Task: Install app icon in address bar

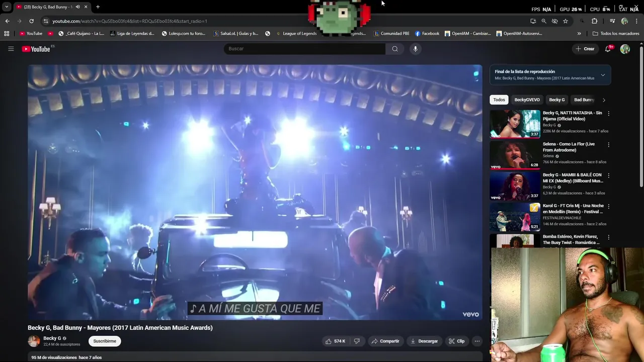Action: click(533, 21)
